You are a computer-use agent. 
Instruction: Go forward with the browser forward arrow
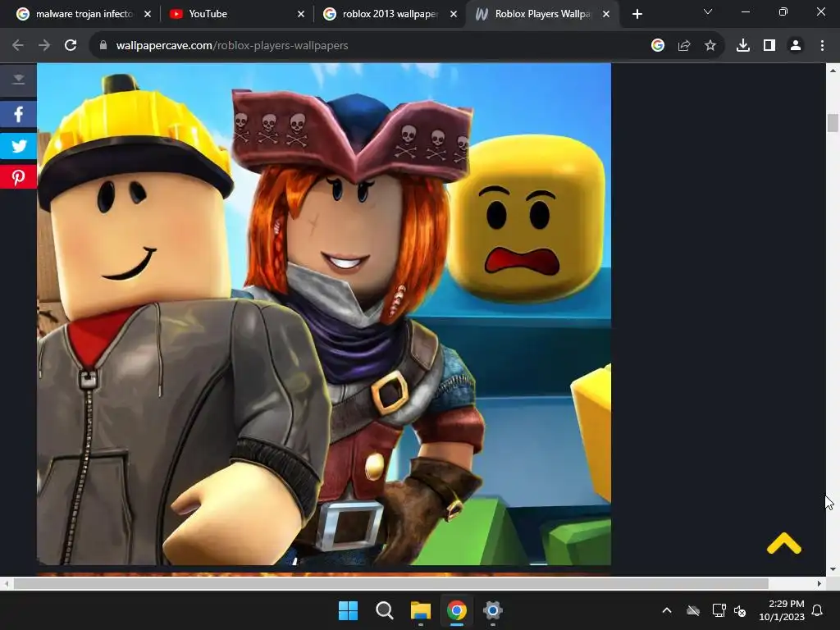click(x=44, y=46)
